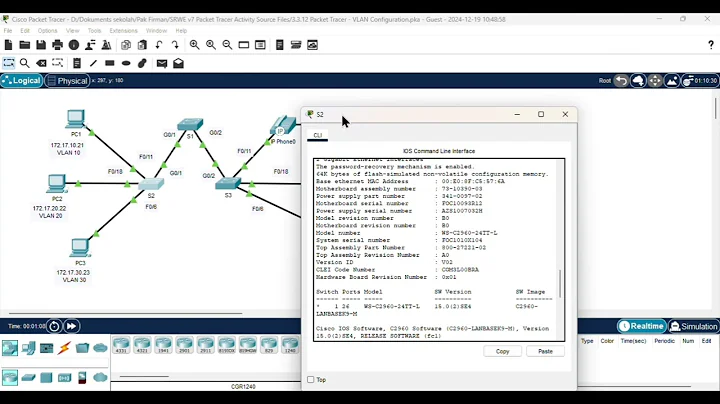Open the Edit menu
The image size is (720, 404).
(x=25, y=31)
